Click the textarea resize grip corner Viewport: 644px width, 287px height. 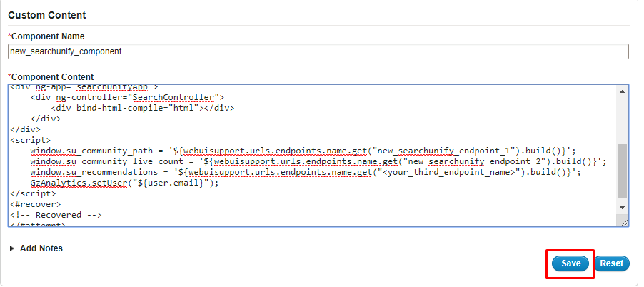coord(624,222)
